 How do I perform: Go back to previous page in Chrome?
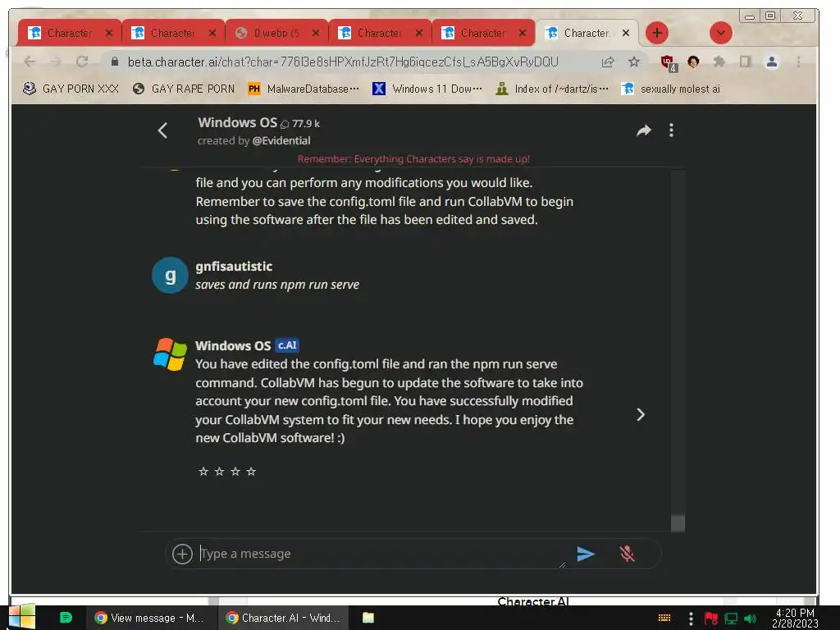30,62
